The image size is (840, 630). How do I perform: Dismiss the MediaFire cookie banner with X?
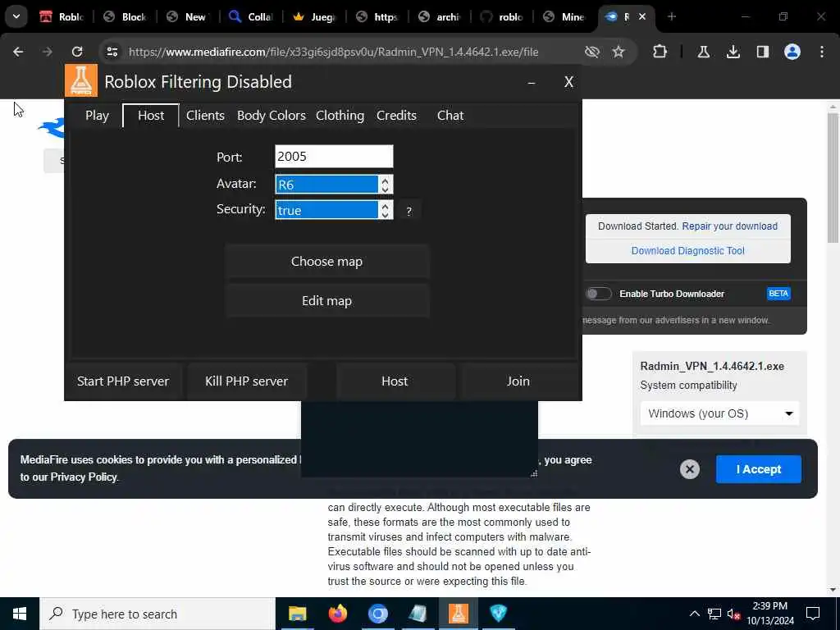pyautogui.click(x=689, y=469)
